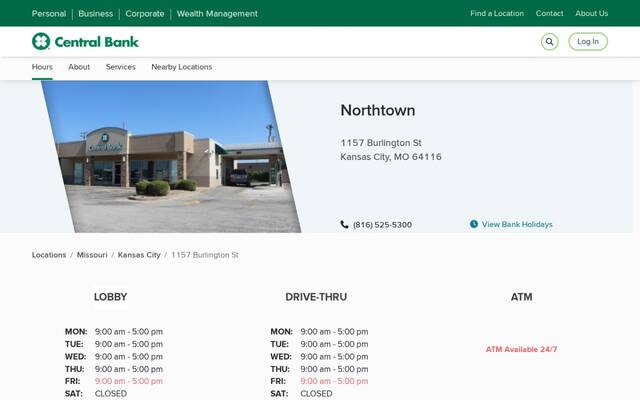The height and width of the screenshot is (400, 640).
Task: Click Drive-Thru WED hours row
Action: click(x=319, y=356)
